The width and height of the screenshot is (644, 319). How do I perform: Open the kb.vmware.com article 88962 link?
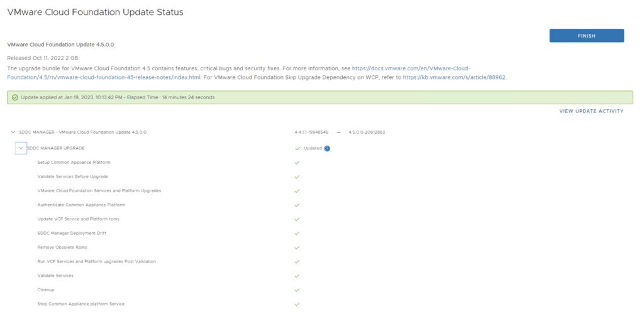pos(455,77)
